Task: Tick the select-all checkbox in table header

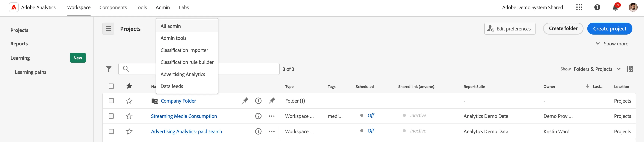Action: point(111,86)
